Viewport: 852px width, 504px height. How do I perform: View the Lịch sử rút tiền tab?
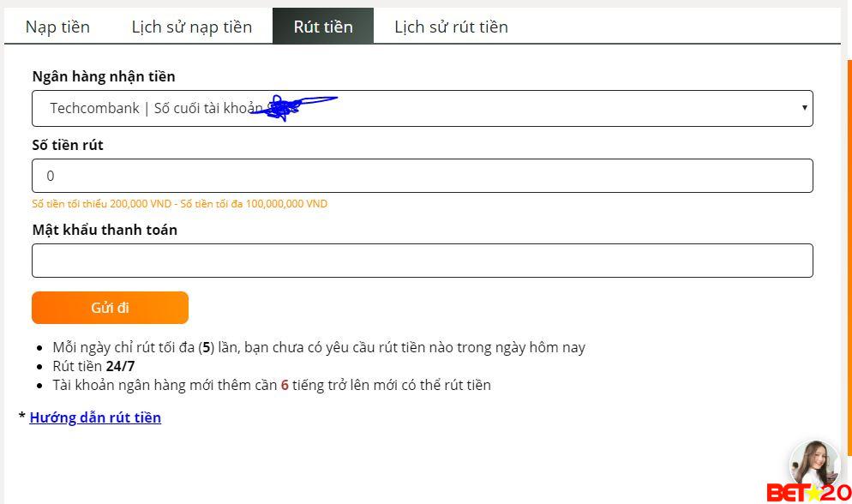tap(450, 27)
